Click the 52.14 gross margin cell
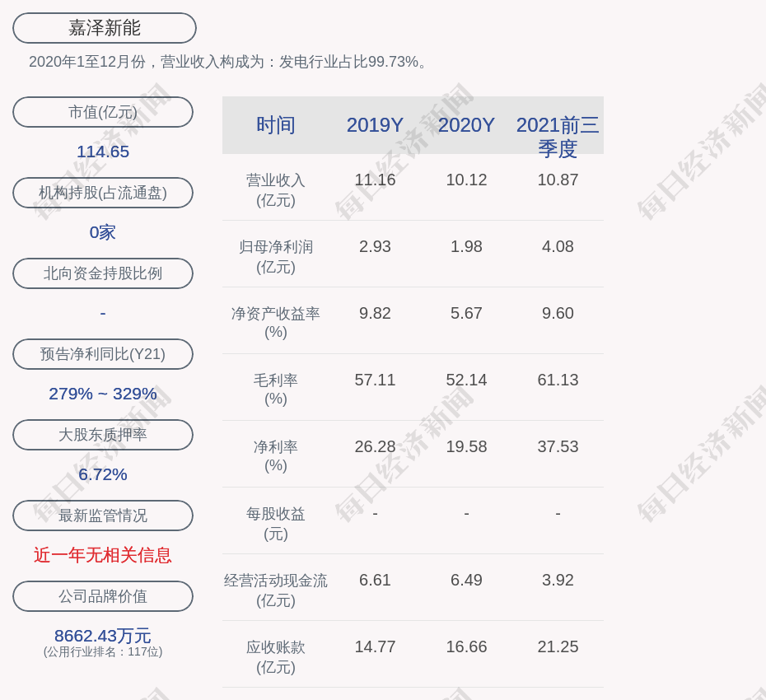 [x=466, y=380]
